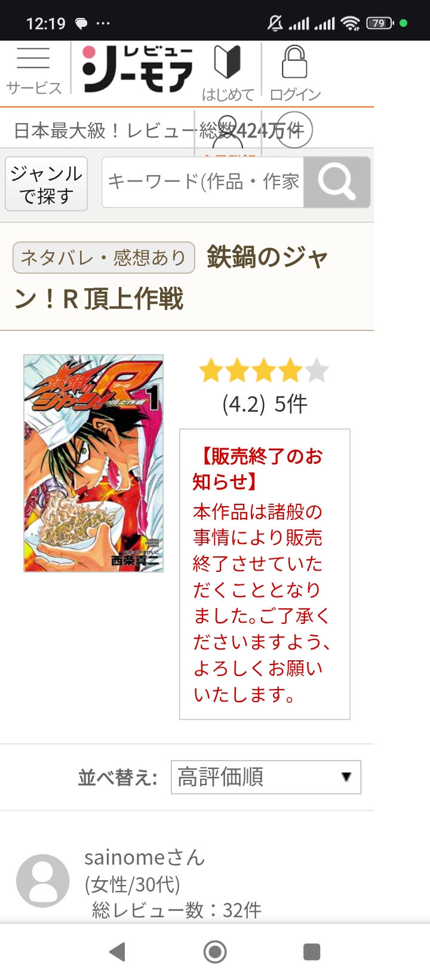430x980 pixels.
Task: Open Android recent apps square button
Action: [312, 952]
